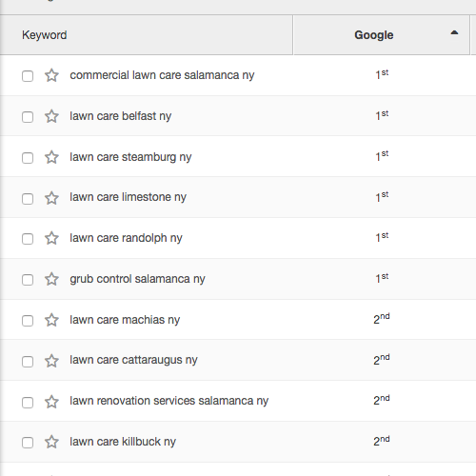This screenshot has width=476, height=476.
Task: Star lawn renovation services salamanca ny
Action: 51,402
